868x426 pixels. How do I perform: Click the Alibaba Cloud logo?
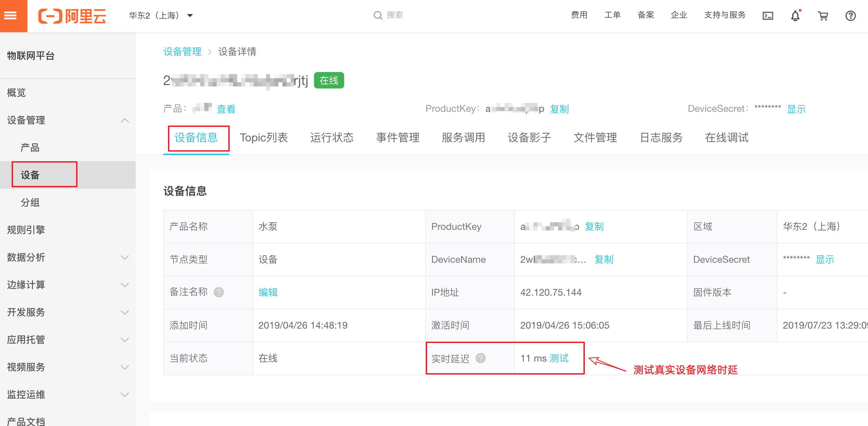[72, 16]
